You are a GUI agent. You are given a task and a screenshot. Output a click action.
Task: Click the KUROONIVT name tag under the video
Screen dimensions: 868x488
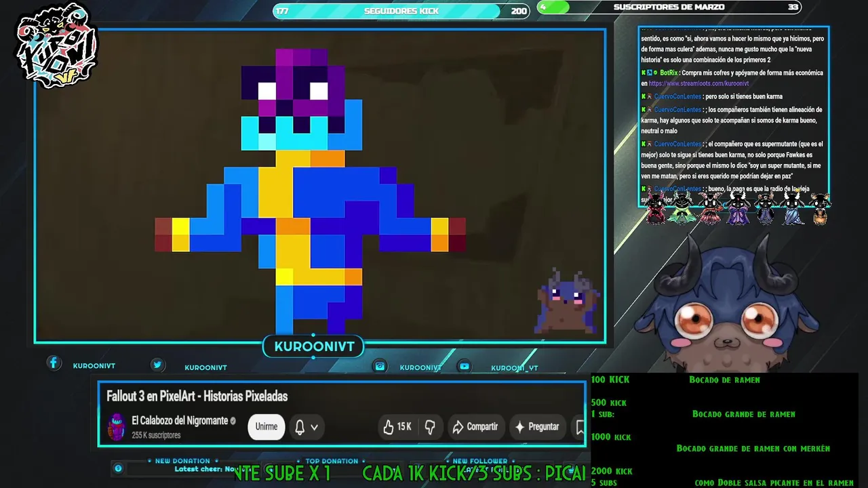click(314, 347)
